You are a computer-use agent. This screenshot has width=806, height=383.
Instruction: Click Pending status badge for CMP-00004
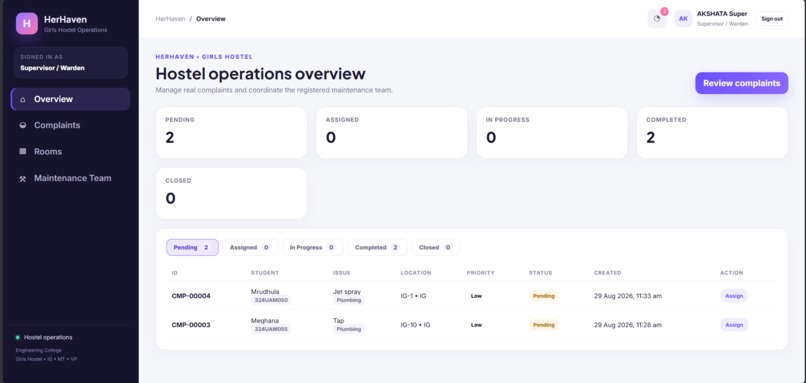(x=543, y=296)
